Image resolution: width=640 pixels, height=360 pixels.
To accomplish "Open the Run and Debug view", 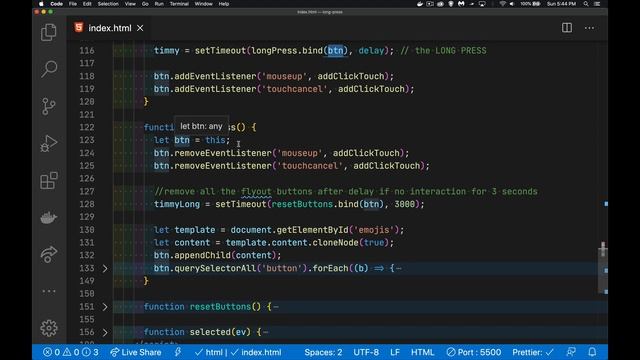I will click(49, 143).
